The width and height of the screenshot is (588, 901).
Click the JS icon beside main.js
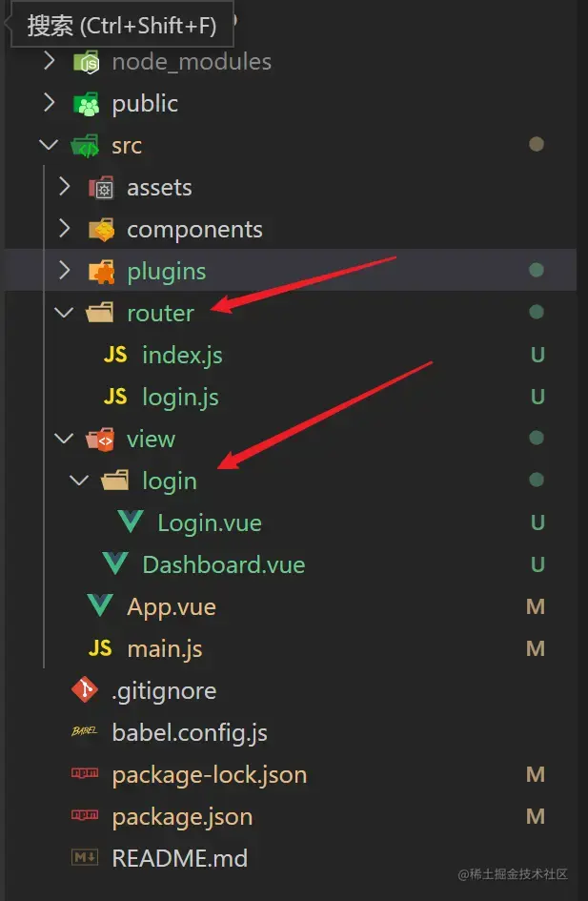pos(100,648)
